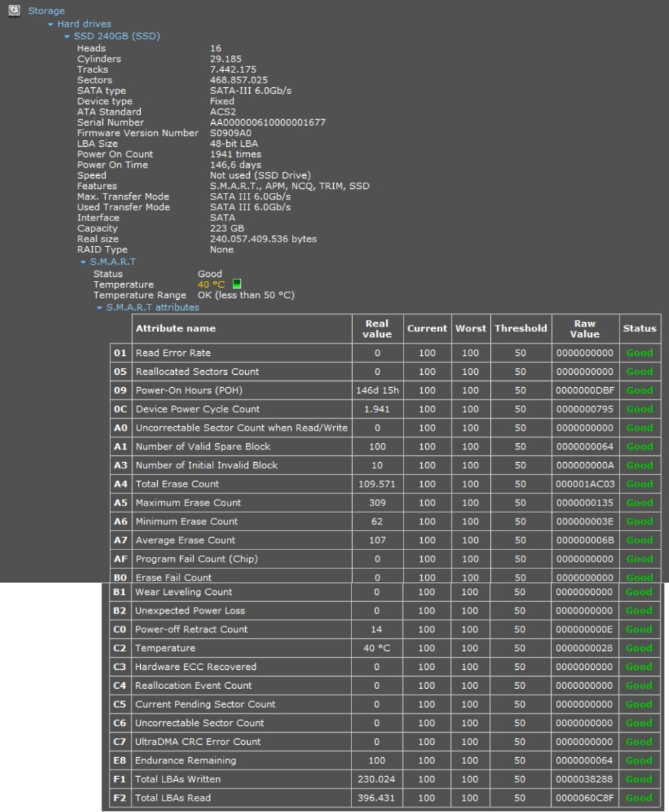669x812 pixels.
Task: Select firmware version S0909A0
Action: 230,133
